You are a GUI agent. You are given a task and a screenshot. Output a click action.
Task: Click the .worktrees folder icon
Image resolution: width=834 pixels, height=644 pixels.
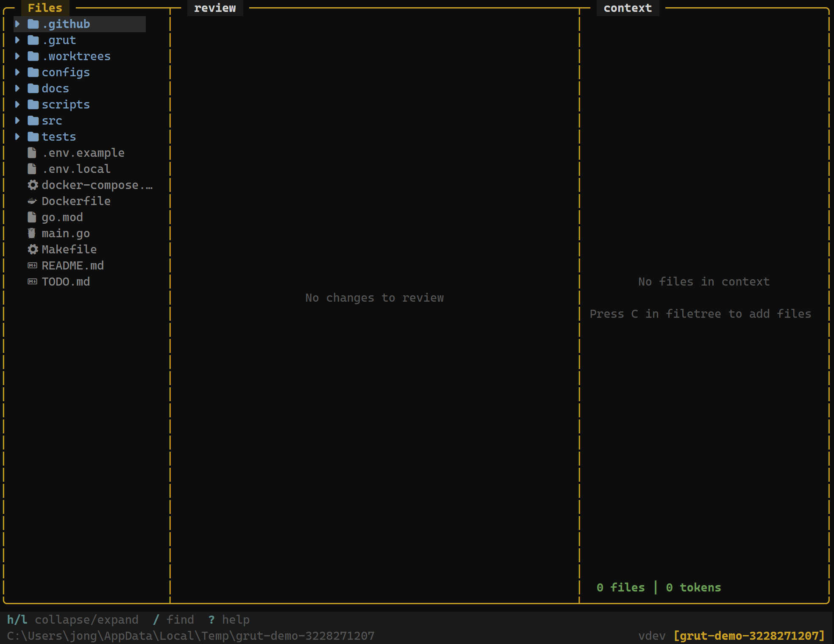coord(33,56)
